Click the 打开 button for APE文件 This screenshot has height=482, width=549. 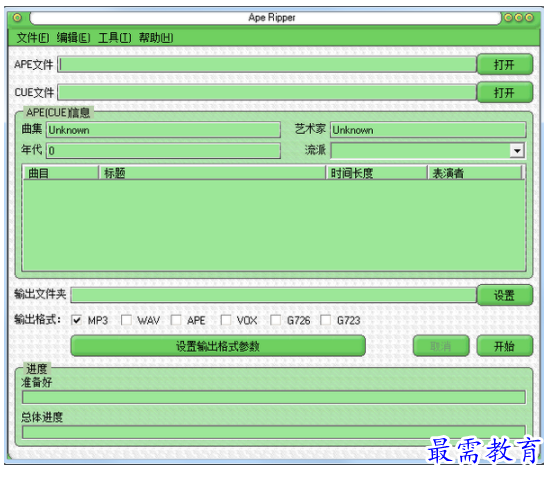pos(505,64)
